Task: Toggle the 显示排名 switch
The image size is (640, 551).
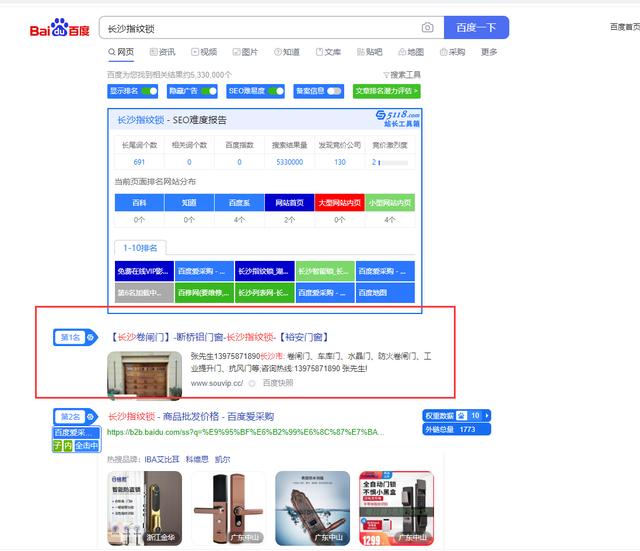Action: pyautogui.click(x=150, y=91)
